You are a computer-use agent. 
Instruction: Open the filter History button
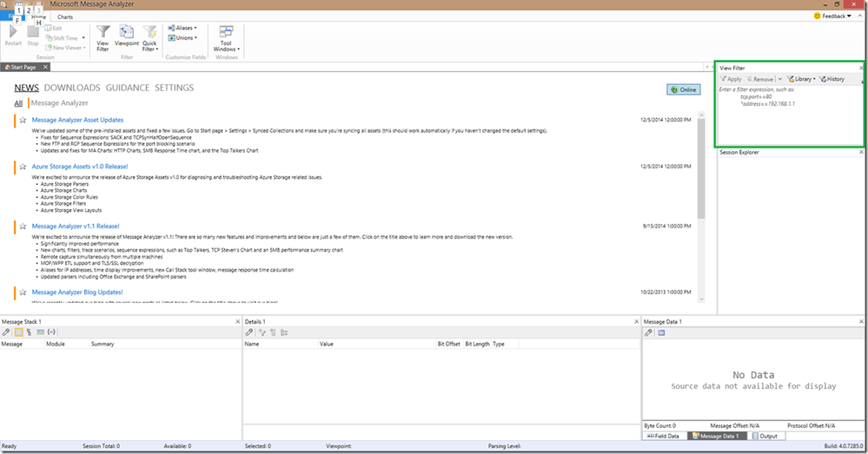click(x=832, y=79)
